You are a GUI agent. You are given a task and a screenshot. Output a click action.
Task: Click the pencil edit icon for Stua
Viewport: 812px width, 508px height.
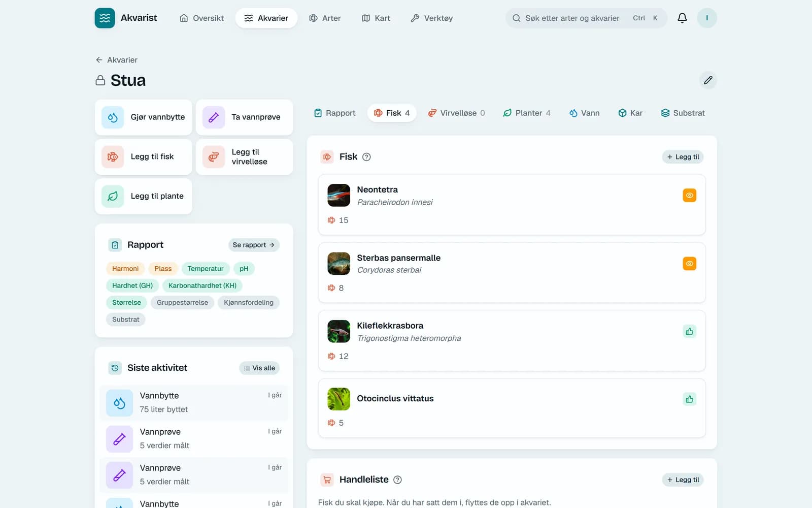(708, 80)
